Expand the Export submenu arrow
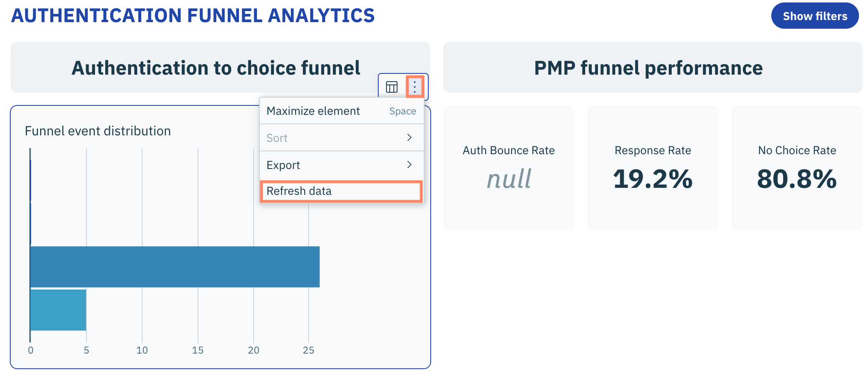Viewport: 868px width, 372px height. pos(409,165)
